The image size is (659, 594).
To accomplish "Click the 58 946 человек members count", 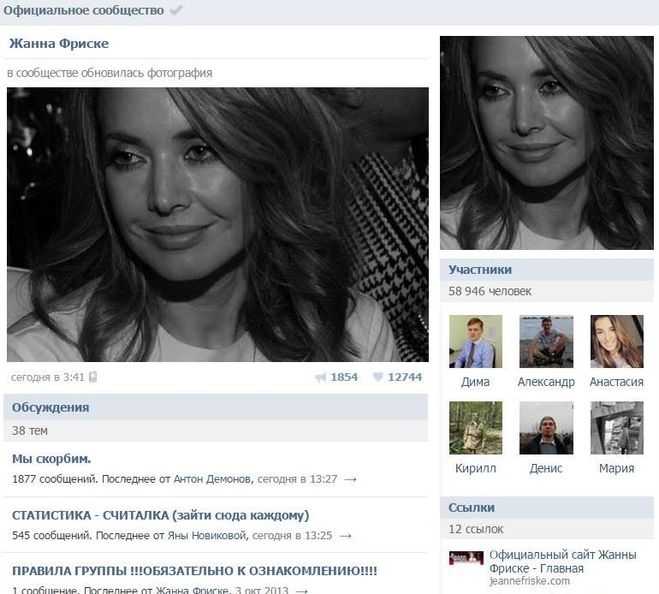I will (490, 291).
